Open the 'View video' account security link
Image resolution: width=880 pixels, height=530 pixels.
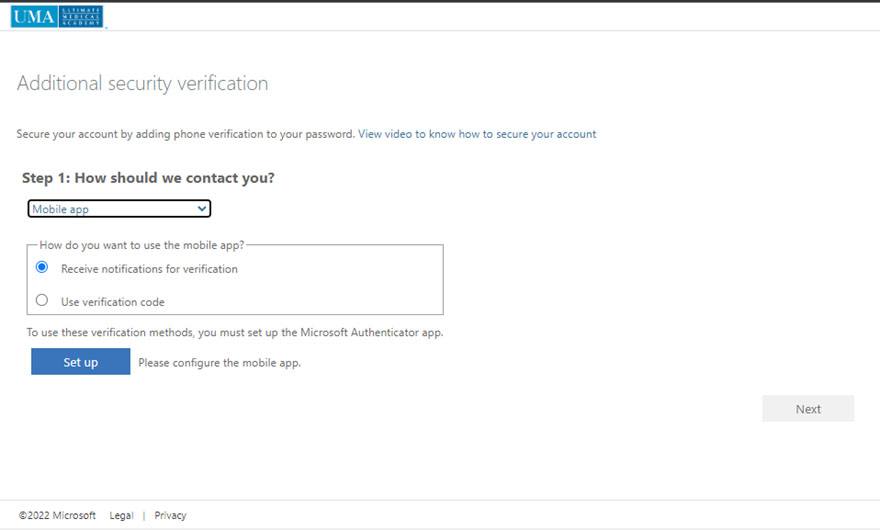point(476,134)
